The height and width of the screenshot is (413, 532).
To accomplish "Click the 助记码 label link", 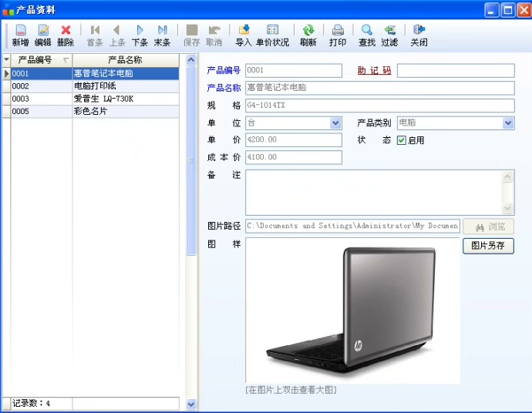I will pos(374,70).
